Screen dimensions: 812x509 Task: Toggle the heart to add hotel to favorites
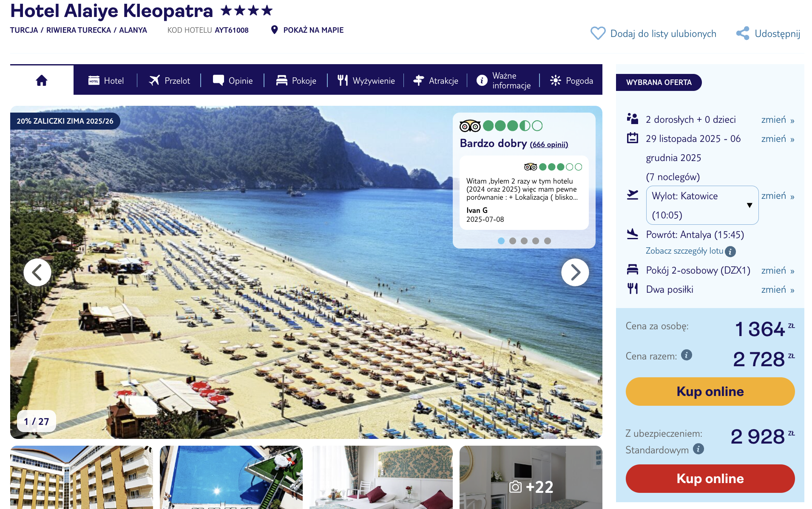pyautogui.click(x=598, y=33)
